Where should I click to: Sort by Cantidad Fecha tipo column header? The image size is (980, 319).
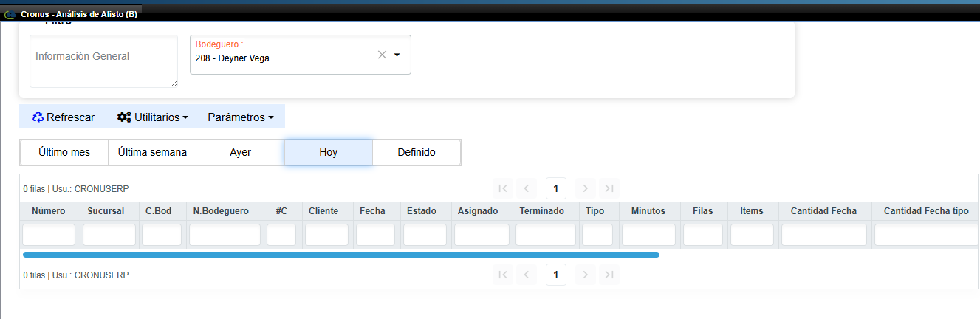(926, 211)
